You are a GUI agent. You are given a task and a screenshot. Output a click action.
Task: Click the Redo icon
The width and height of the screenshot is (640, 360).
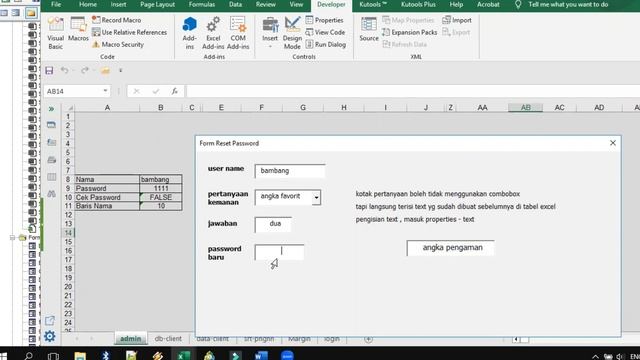point(84,71)
